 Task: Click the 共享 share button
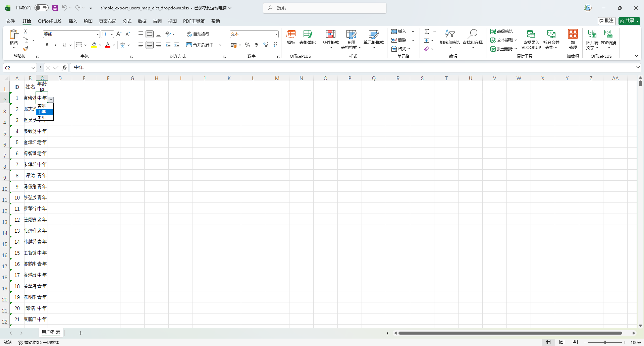629,21
